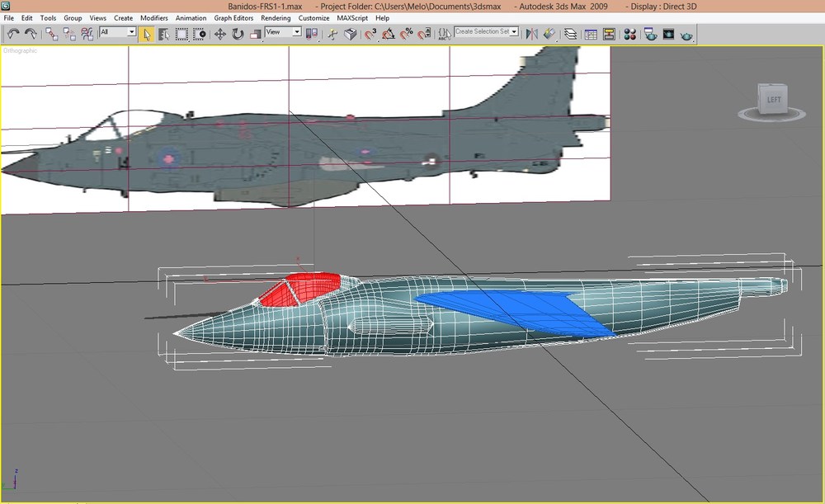Open the View reference coordinate dropdown
The image size is (825, 504).
[283, 32]
